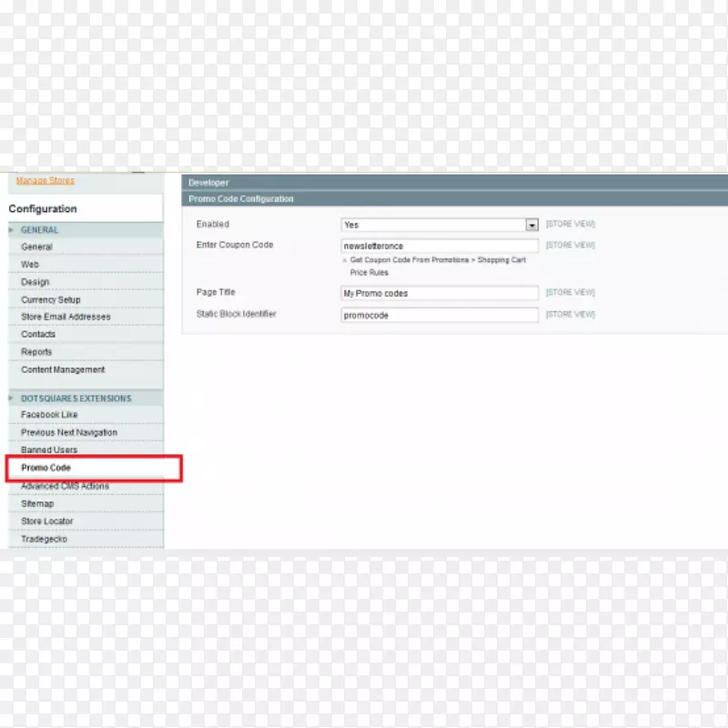
Task: Select Facebook Like extension settings
Action: tap(49, 415)
